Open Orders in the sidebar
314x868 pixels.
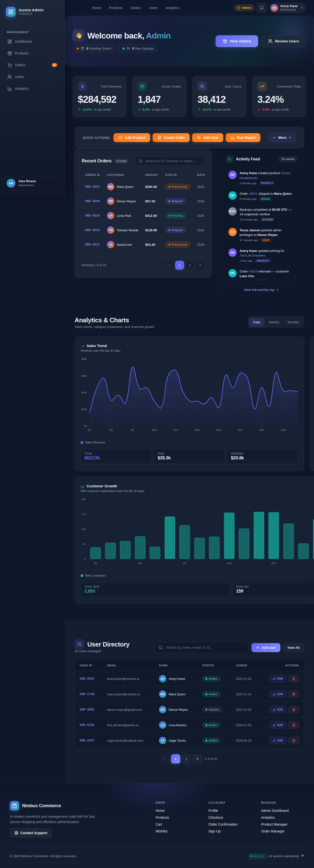tap(32, 65)
